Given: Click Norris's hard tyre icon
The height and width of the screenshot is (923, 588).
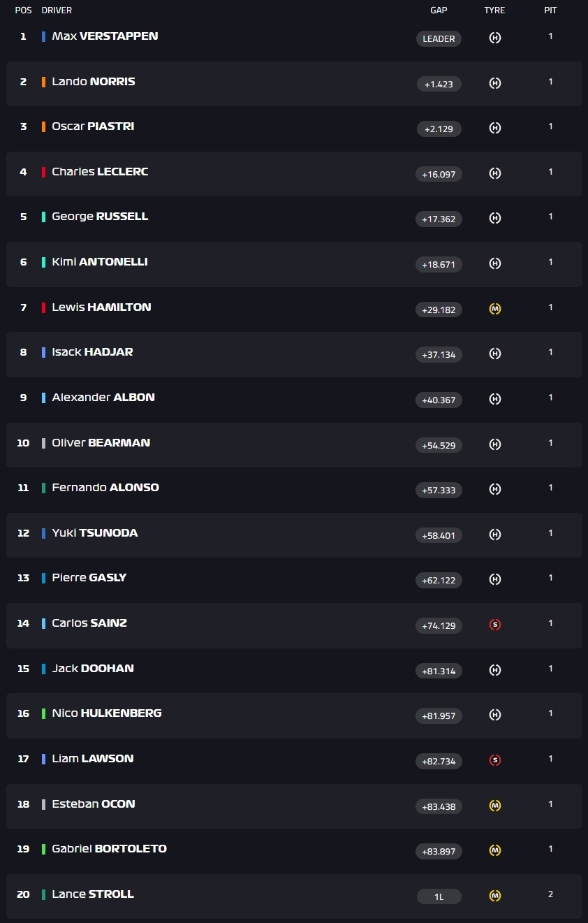Looking at the screenshot, I should tap(494, 83).
